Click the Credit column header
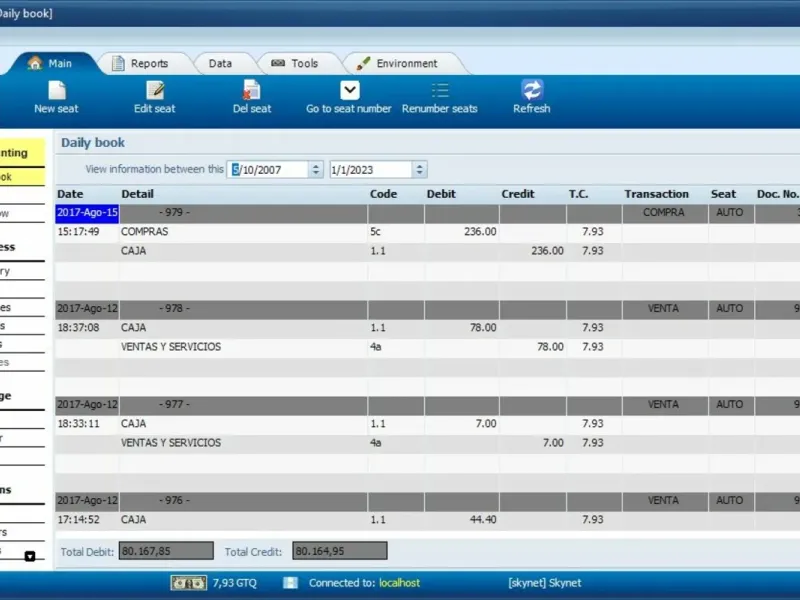Screen dimensions: 800x600 [x=518, y=194]
